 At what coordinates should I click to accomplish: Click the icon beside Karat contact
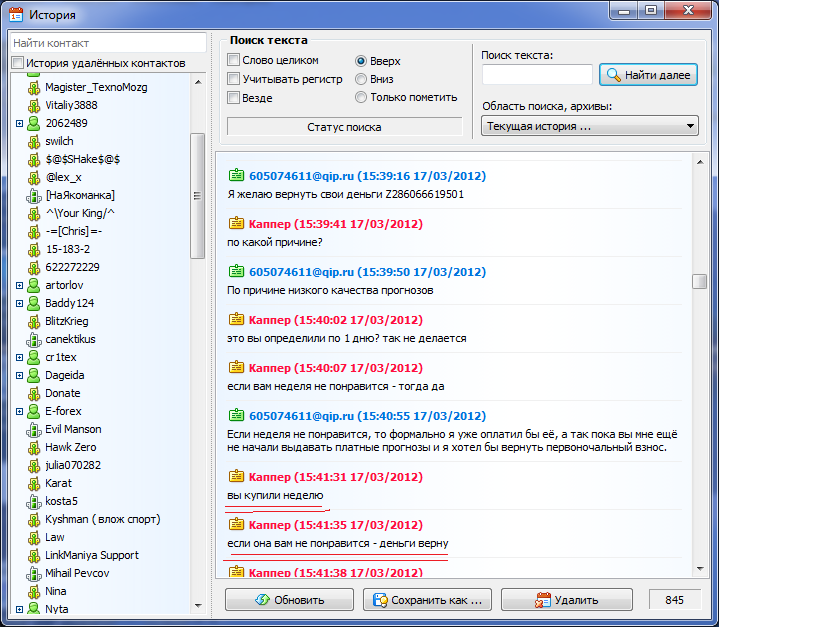(34, 483)
